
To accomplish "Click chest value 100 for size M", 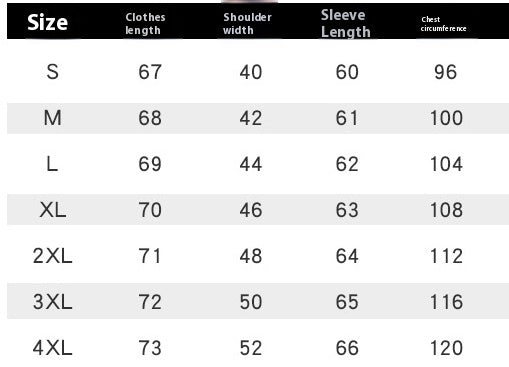I will pyautogui.click(x=446, y=118).
